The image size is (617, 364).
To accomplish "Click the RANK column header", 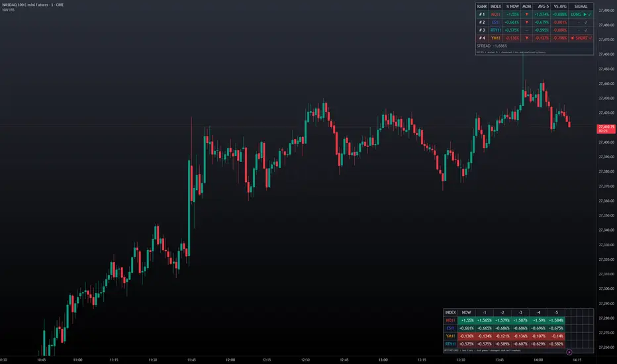I will point(482,7).
